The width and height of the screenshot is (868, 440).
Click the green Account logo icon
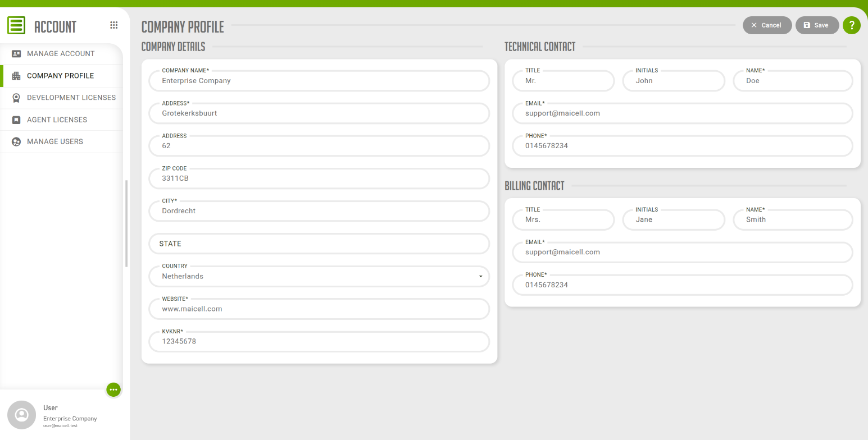(x=16, y=26)
